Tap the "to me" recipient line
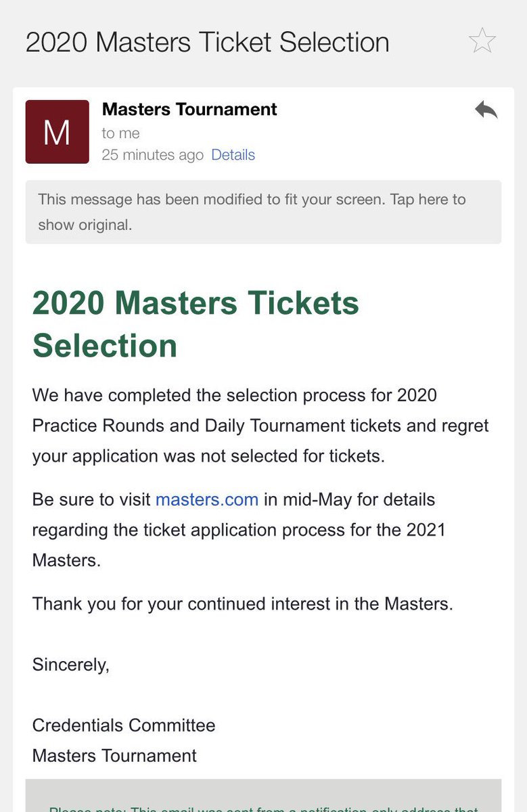 click(x=120, y=133)
